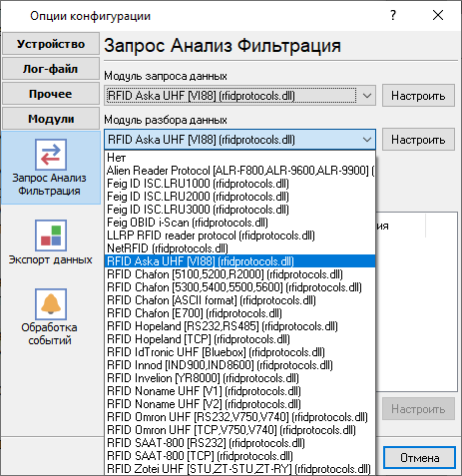
Task: Close the Опции конфигурации dialog
Action: pos(438,15)
